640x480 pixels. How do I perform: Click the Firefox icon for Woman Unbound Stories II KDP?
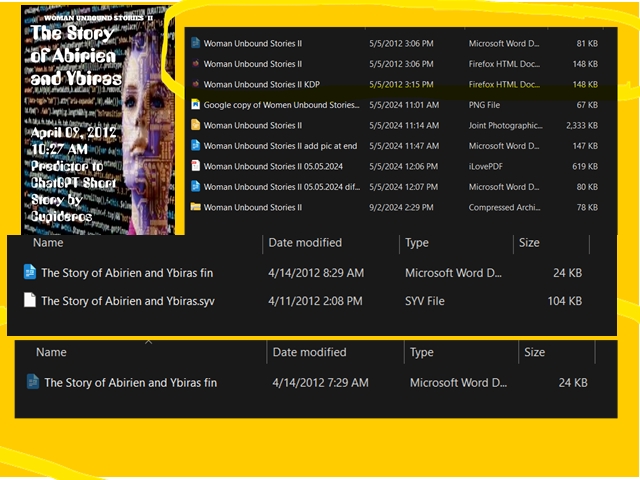(x=195, y=85)
